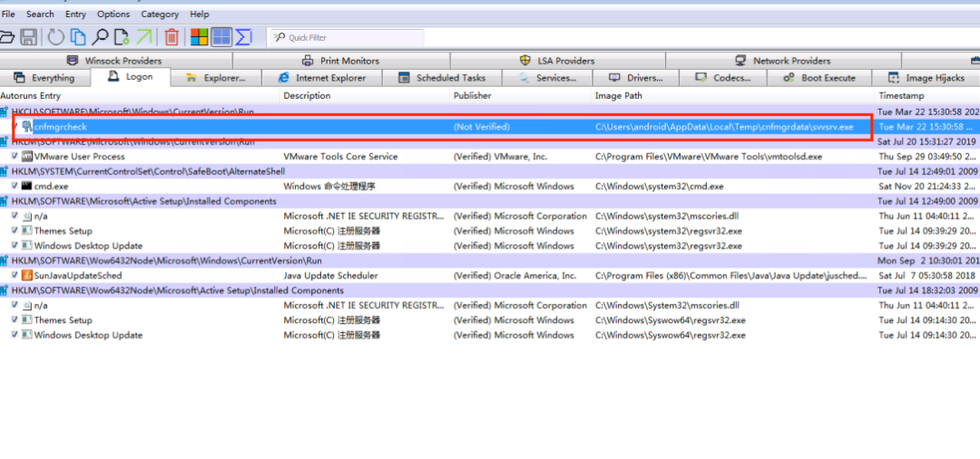The image size is (980, 459).
Task: Click the Open folder toolbar icon
Action: coord(7,37)
